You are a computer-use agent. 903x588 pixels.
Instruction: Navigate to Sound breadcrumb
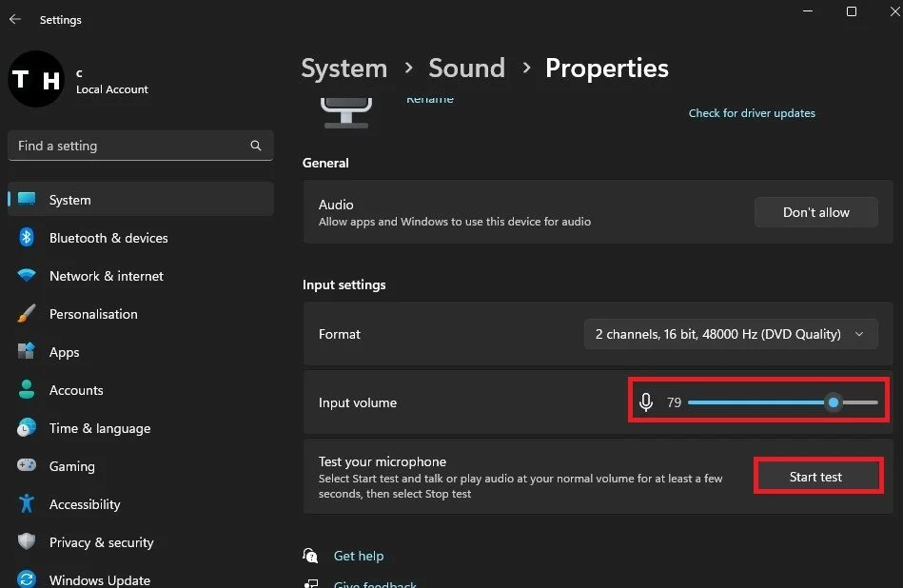click(x=466, y=68)
